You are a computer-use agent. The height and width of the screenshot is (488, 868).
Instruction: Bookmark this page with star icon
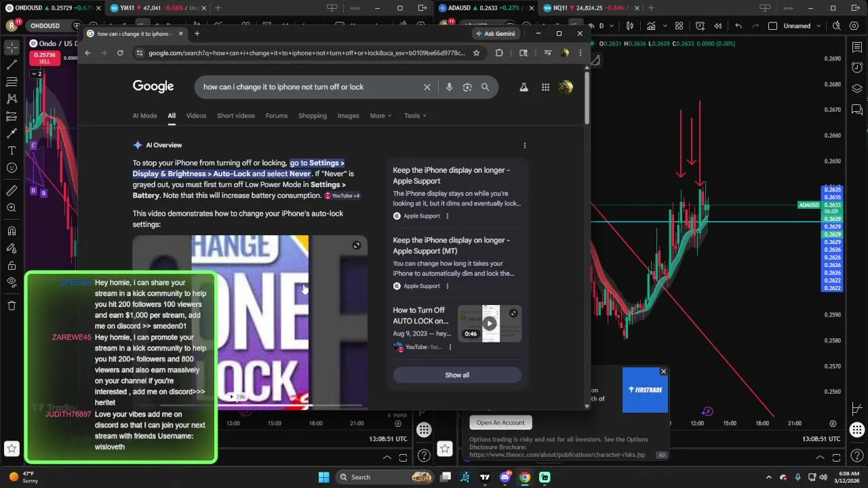click(476, 53)
